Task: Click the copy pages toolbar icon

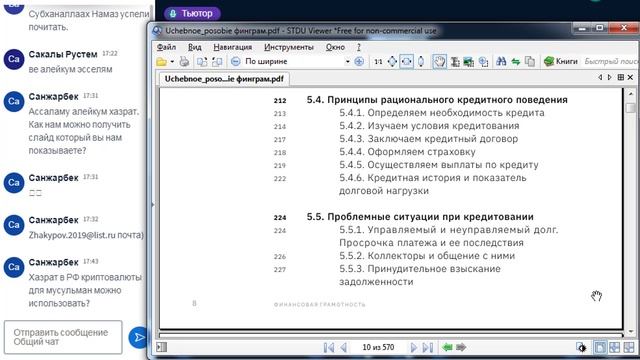Action: click(530, 62)
